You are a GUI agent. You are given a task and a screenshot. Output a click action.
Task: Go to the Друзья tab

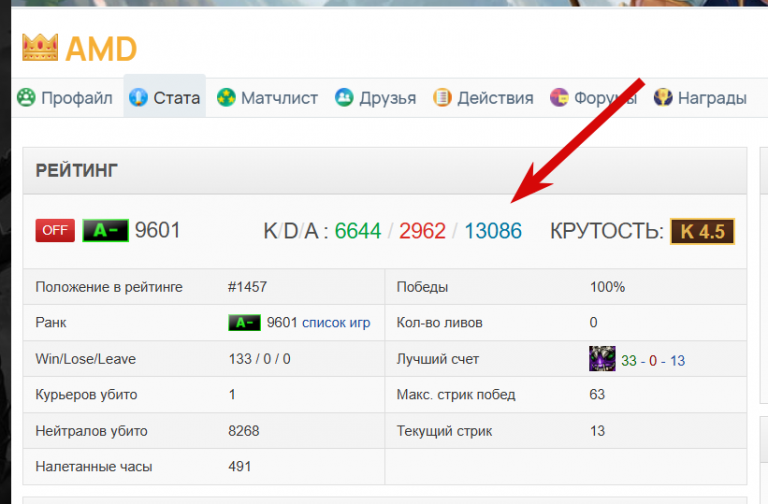point(376,97)
